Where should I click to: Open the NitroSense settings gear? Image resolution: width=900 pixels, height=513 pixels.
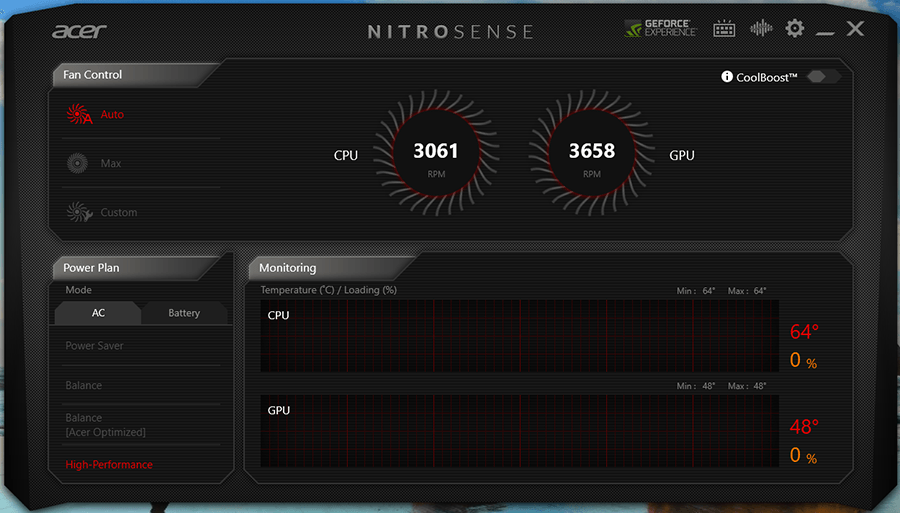pyautogui.click(x=794, y=29)
